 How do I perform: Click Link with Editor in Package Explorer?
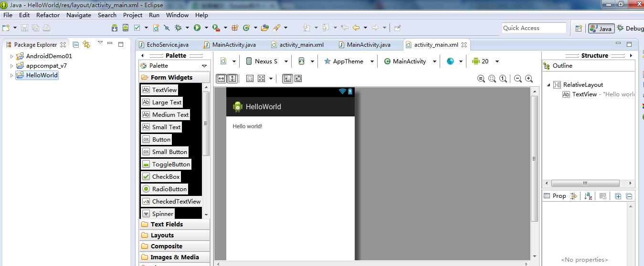coord(86,44)
